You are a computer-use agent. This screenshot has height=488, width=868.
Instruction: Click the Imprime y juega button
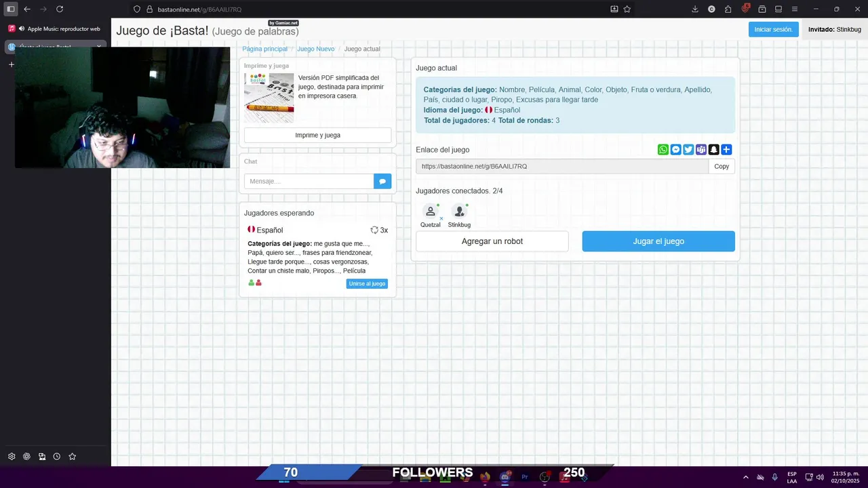(x=317, y=135)
